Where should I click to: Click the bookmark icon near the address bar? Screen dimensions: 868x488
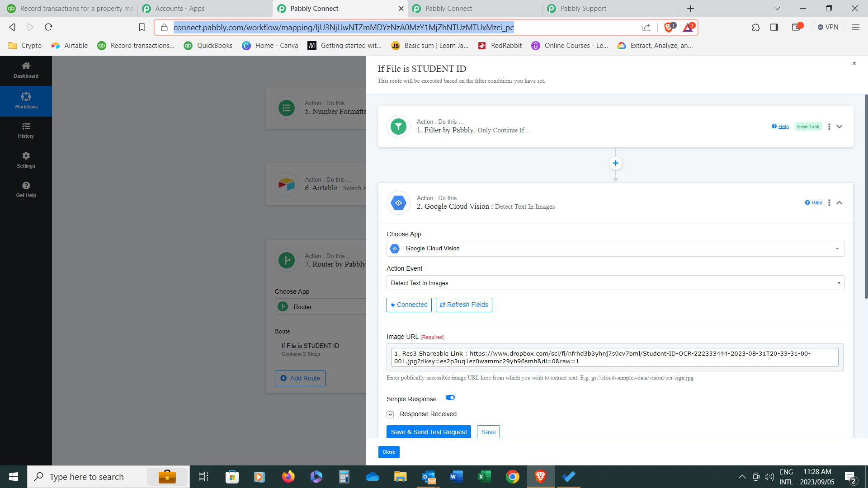pyautogui.click(x=142, y=27)
